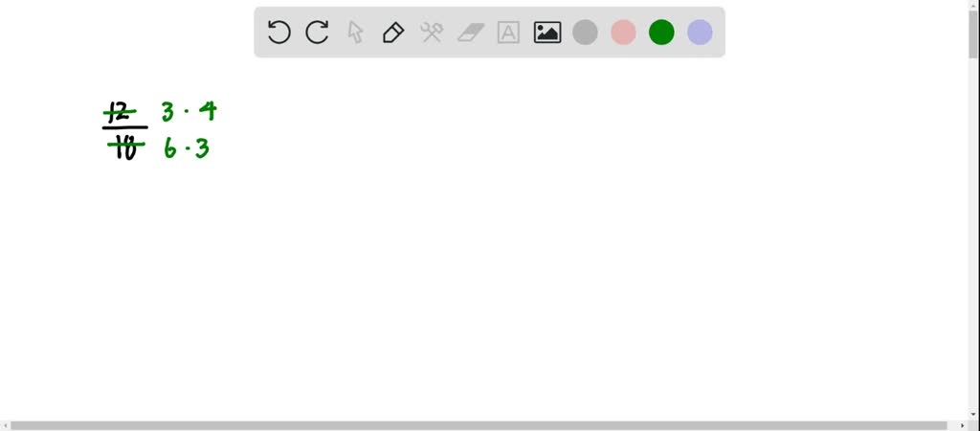Select the text tool
Screen dimensions: 980x431
[x=509, y=32]
